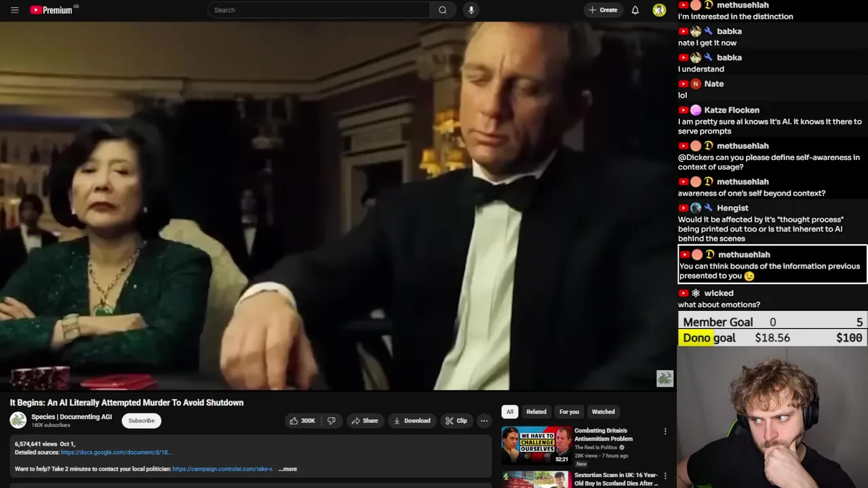The width and height of the screenshot is (868, 488).
Task: Select the For you filter chip
Action: click(x=569, y=411)
